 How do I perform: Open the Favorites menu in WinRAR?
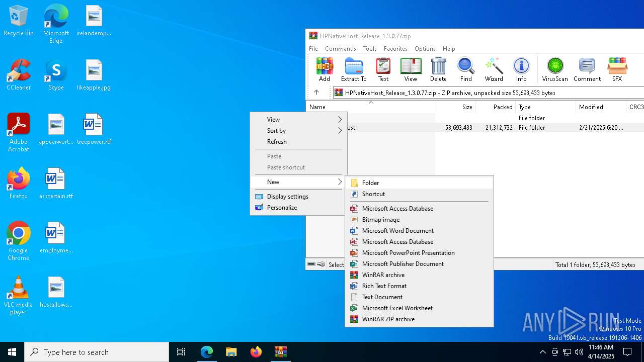395,48
